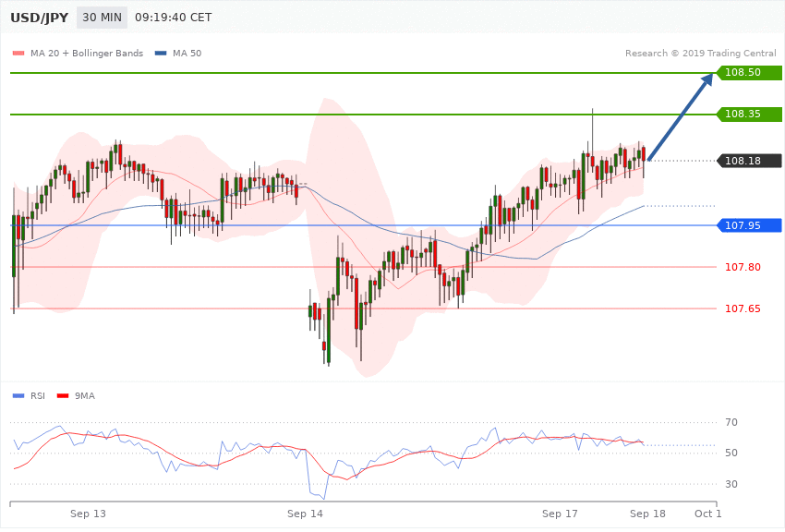
Task: Click the 107.80 red support label
Action: [x=743, y=267]
